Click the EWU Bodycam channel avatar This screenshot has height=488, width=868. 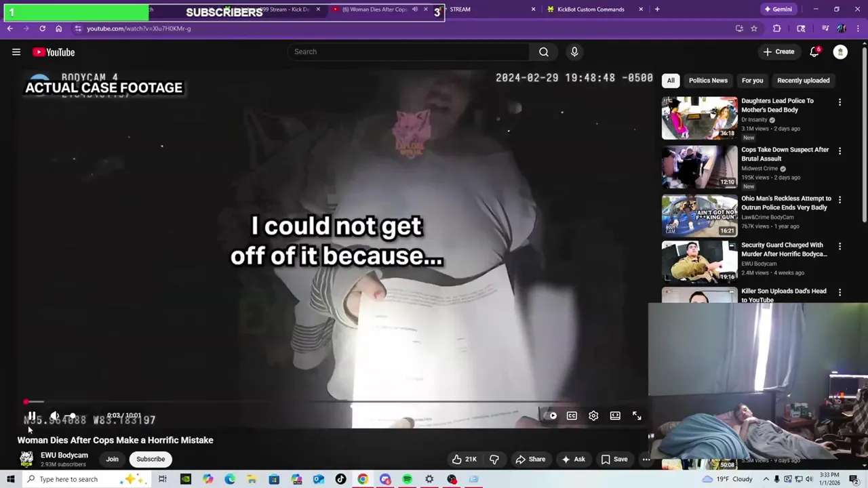tap(26, 459)
